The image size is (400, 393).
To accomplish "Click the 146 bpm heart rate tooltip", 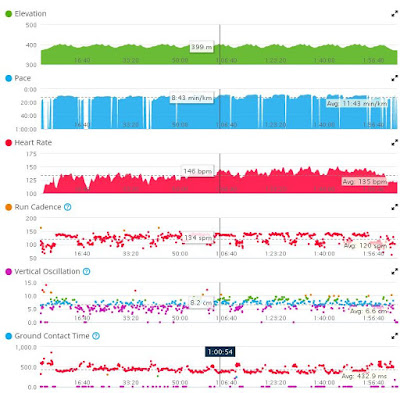I will [197, 171].
